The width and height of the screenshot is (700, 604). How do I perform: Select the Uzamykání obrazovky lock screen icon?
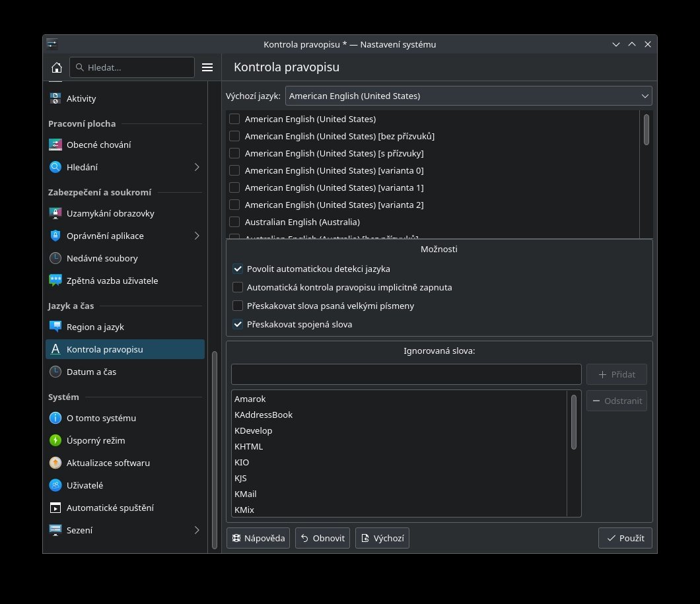point(55,213)
